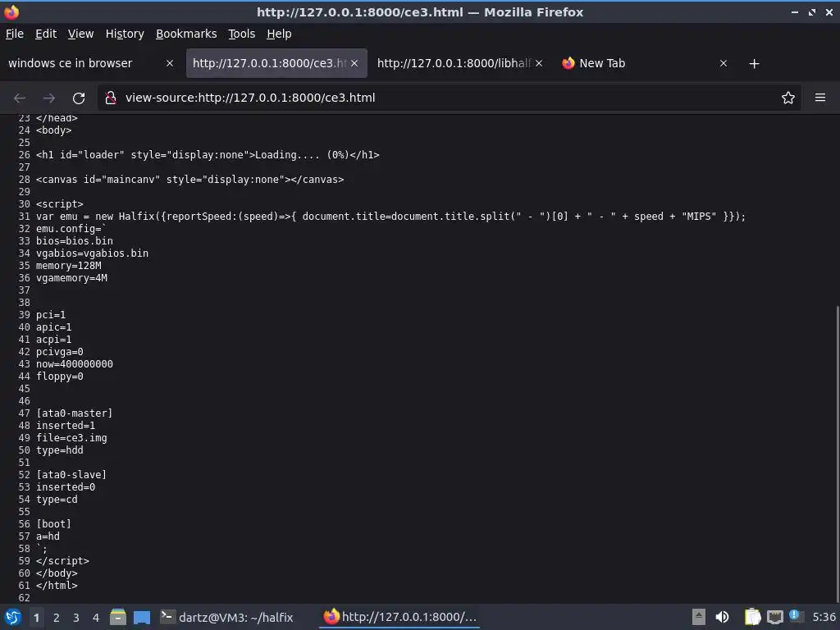Click the '[ata0-slave]' line
This screenshot has width=840, height=630.
[x=71, y=475]
